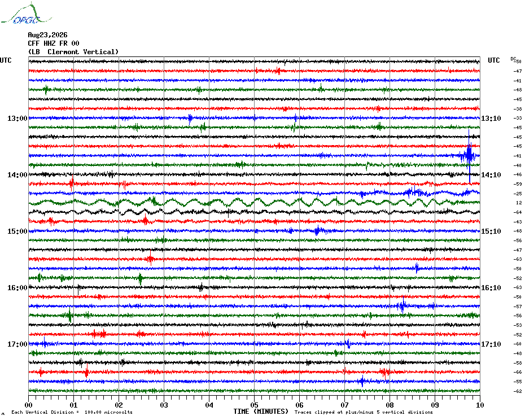Click the OPGC logo

pos(26,14)
